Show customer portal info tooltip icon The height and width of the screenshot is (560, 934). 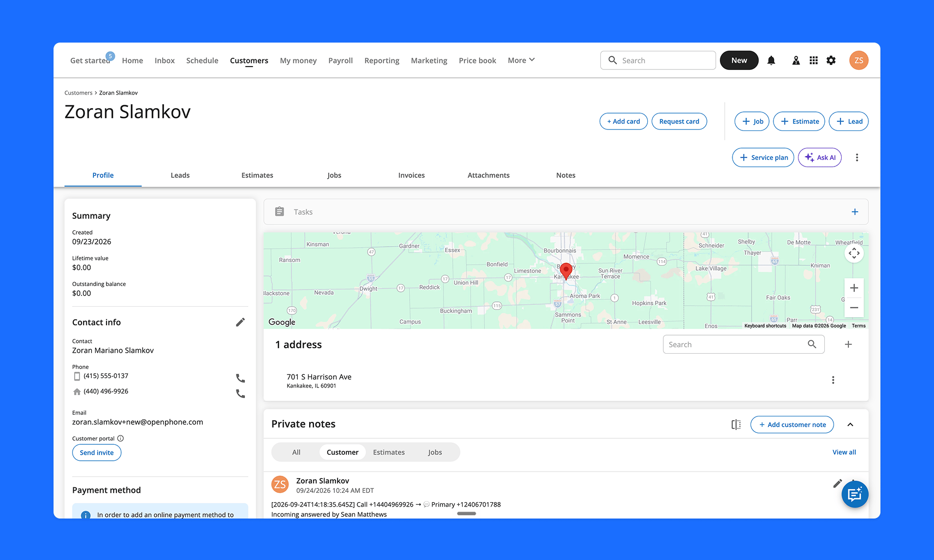(x=121, y=438)
